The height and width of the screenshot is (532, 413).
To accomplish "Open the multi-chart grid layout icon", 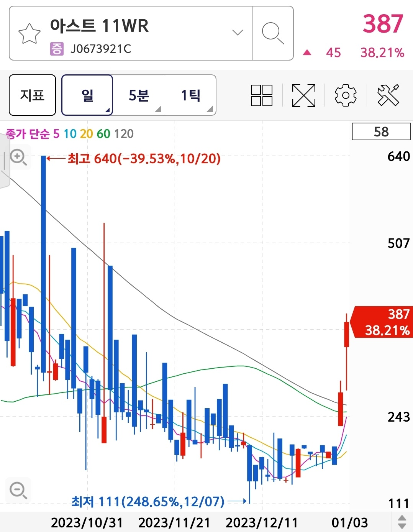I will tap(262, 95).
